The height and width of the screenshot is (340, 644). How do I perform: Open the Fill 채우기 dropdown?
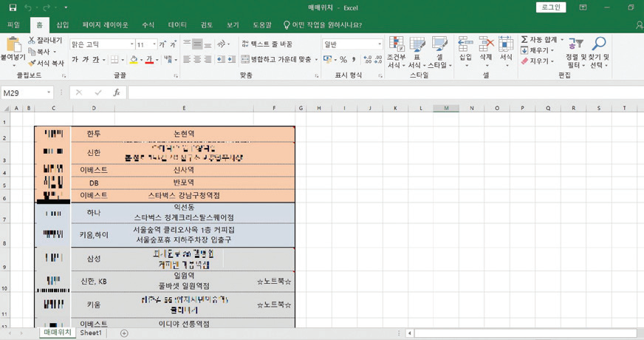coord(537,50)
